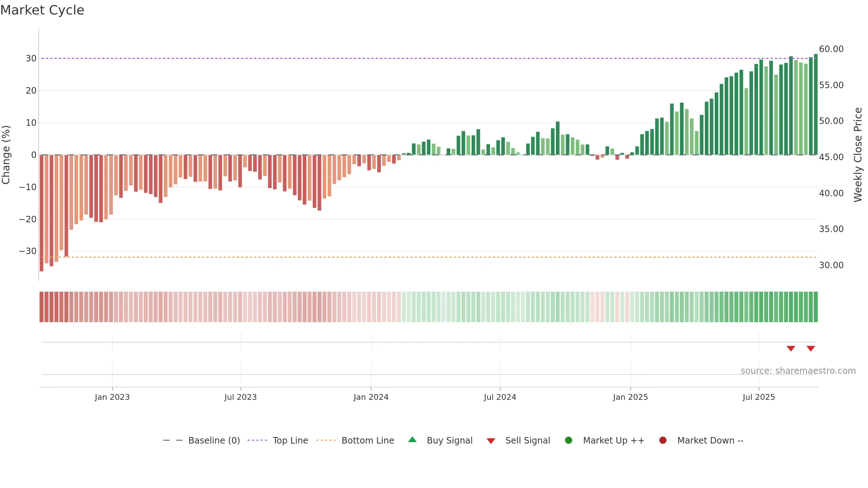Click the −30 change axis value
This screenshot has width=868, height=488.
pyautogui.click(x=28, y=251)
